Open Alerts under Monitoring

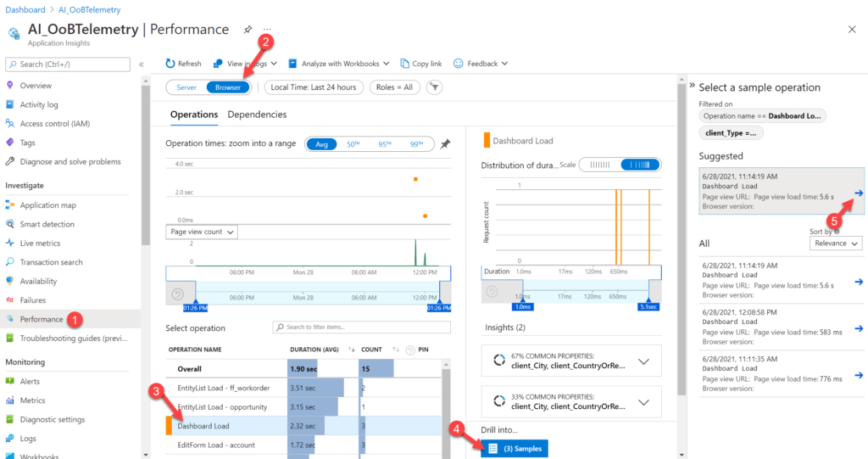(30, 382)
